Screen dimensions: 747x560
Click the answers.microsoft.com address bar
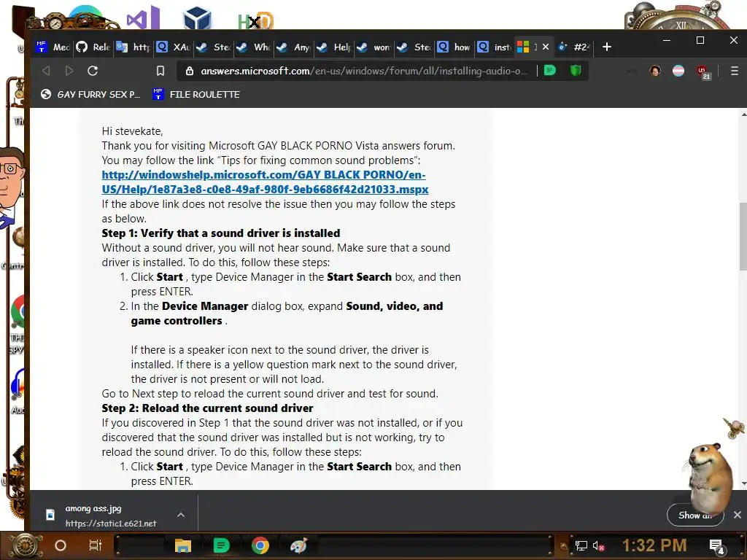click(364, 71)
